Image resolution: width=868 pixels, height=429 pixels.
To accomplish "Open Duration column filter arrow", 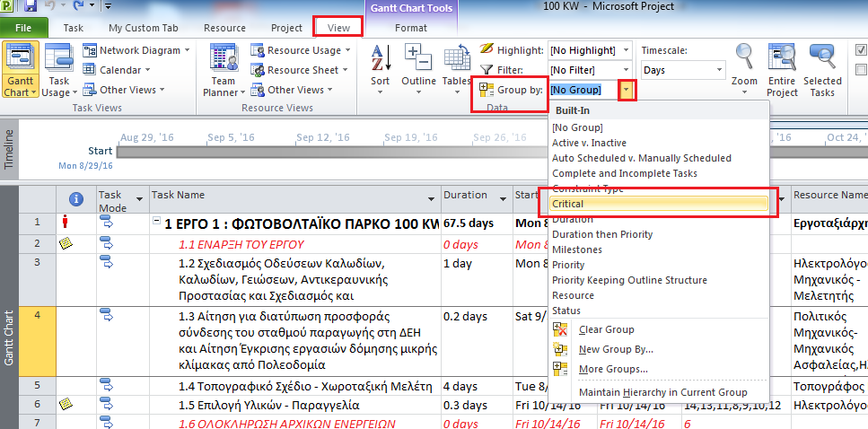I will [x=504, y=199].
